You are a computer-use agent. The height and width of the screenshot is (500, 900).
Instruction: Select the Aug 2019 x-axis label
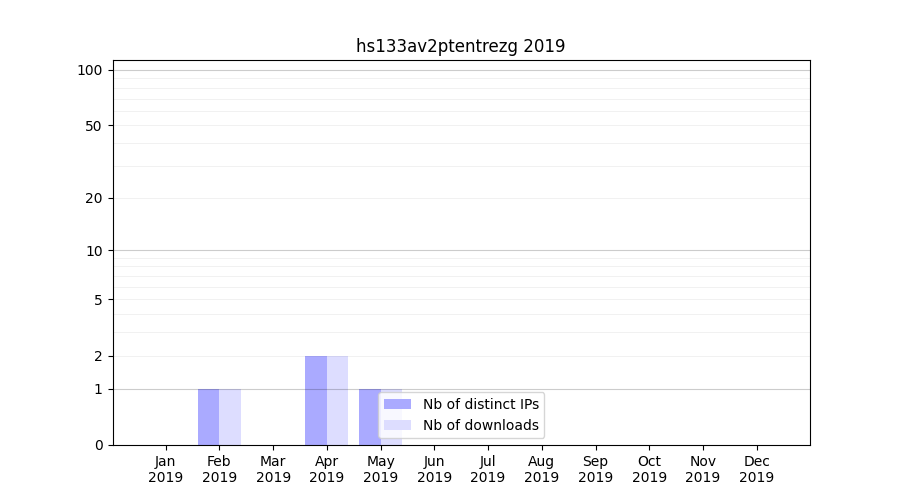[x=541, y=469]
